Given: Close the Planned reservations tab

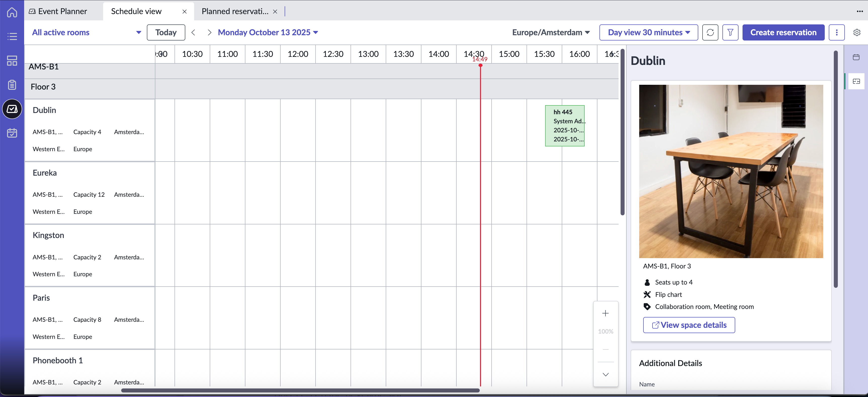Looking at the screenshot, I should (x=275, y=12).
